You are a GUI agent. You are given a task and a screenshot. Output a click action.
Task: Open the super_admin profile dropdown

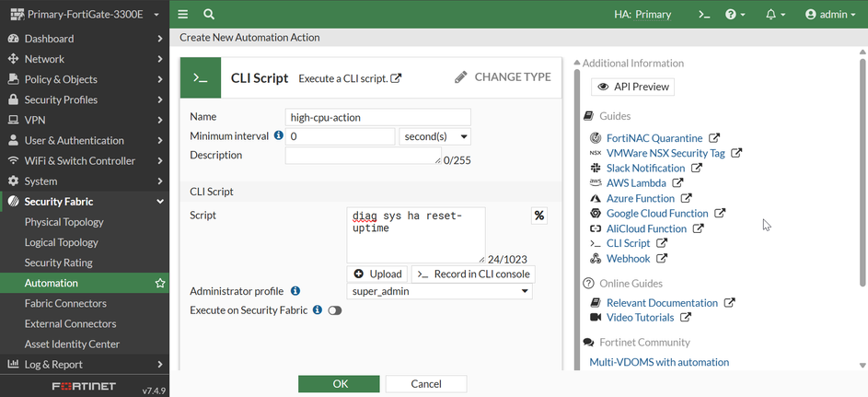[x=440, y=291]
